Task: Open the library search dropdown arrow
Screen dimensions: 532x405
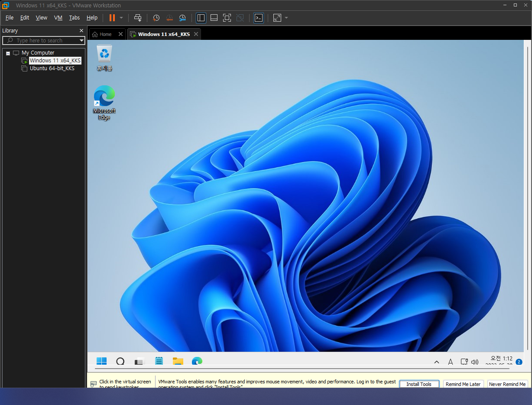Action: pos(81,40)
